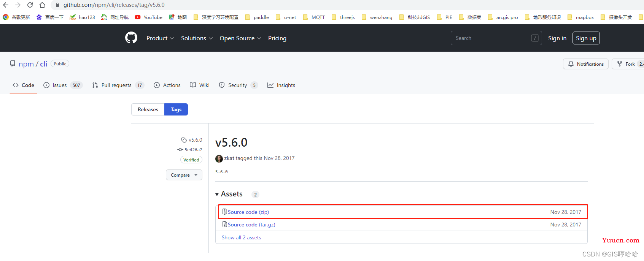
Task: Open the arcgis pro bookmark folder
Action: tap(503, 17)
